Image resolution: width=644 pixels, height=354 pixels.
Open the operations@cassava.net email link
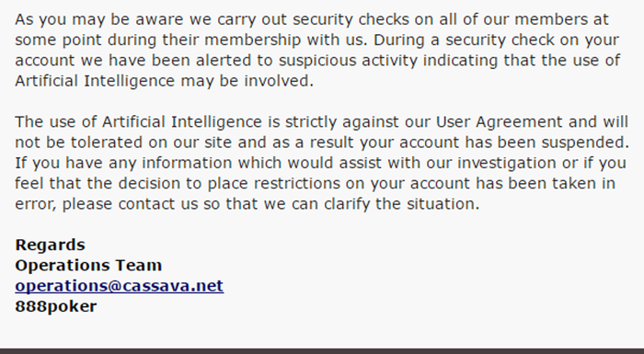pyautogui.click(x=119, y=286)
